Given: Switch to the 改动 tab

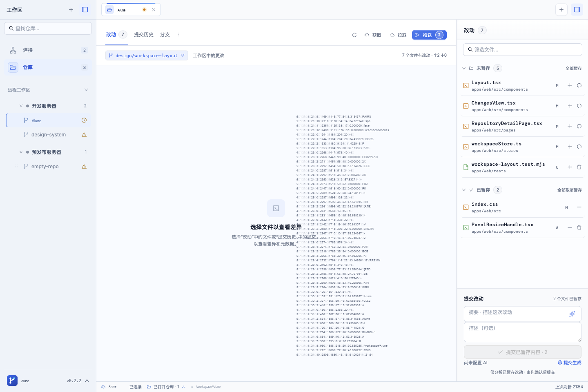Looking at the screenshot, I should click(x=117, y=35).
